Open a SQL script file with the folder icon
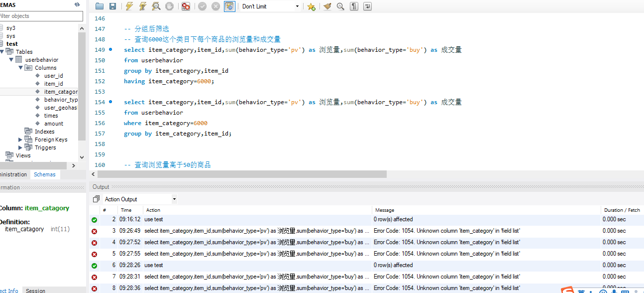The width and height of the screenshot is (644, 293). (100, 6)
